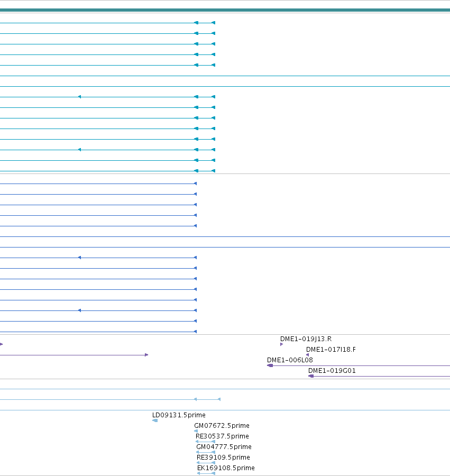Click the RE30537.5prime EST label

(222, 436)
